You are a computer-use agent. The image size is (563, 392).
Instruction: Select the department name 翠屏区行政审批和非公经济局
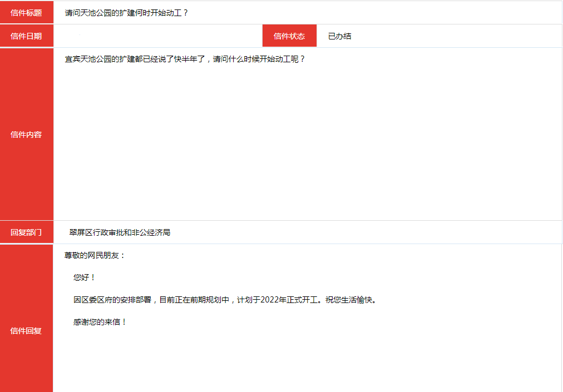[120, 232]
